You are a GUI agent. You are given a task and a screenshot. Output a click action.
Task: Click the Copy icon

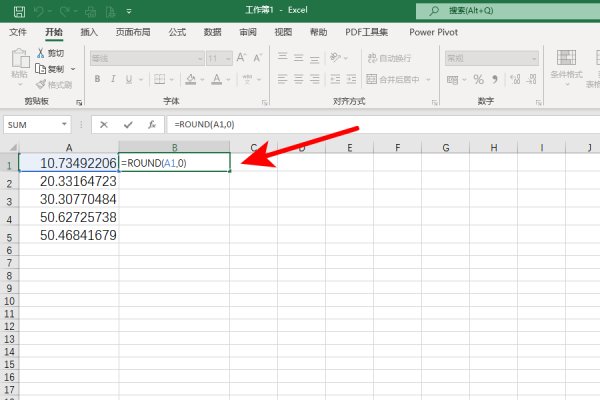pyautogui.click(x=41, y=69)
